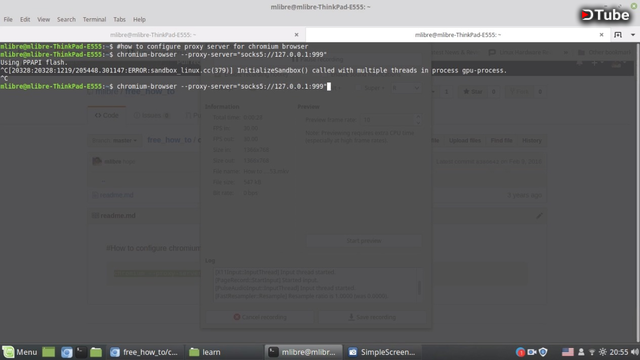This screenshot has height=360, width=640.
Task: Open the files launcher in the panel
Action: (96, 352)
